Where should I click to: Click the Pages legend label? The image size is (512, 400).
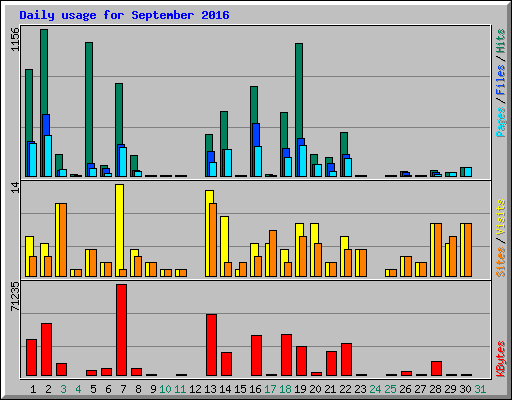click(x=501, y=122)
